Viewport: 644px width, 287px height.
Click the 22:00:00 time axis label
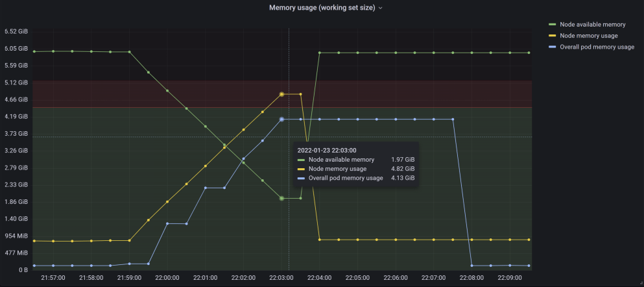pos(167,277)
